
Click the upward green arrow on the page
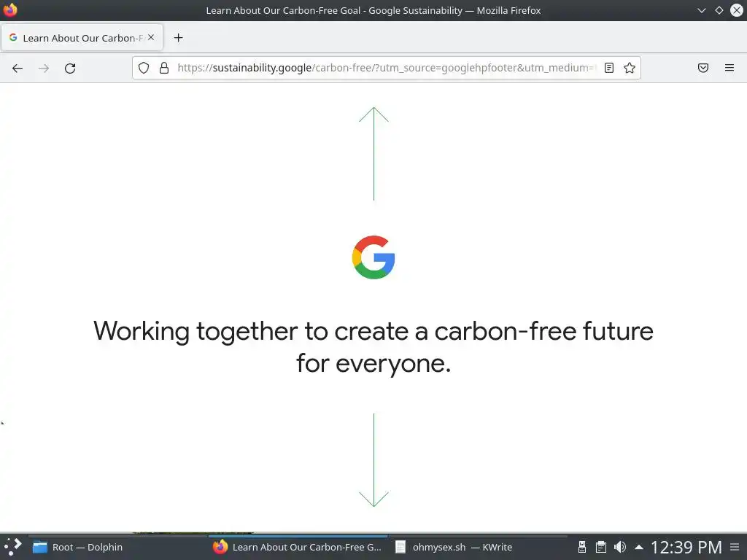coord(373,153)
